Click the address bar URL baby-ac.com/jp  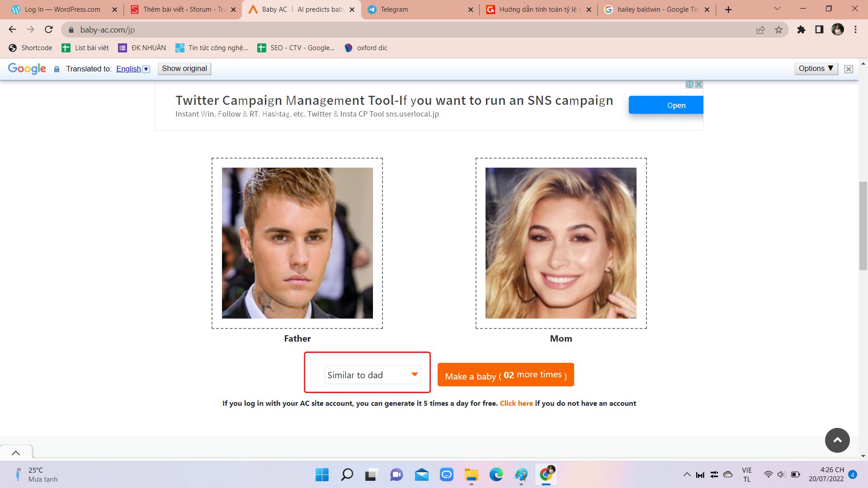(108, 30)
